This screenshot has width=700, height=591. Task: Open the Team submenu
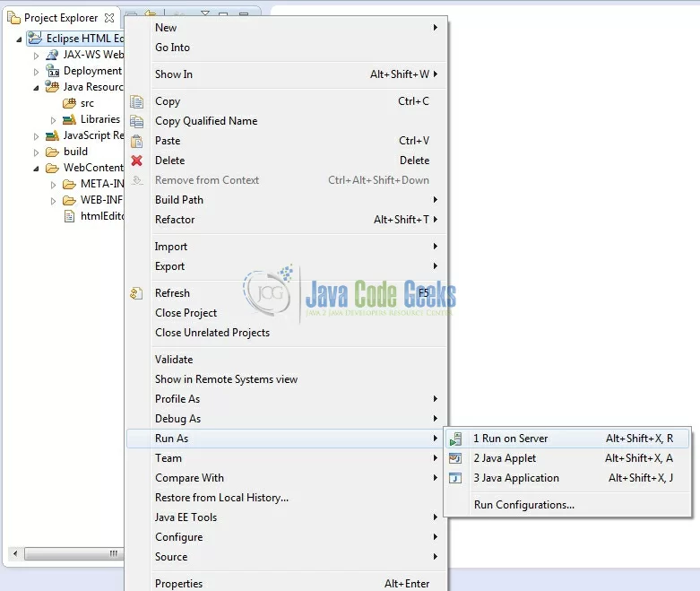click(287, 458)
